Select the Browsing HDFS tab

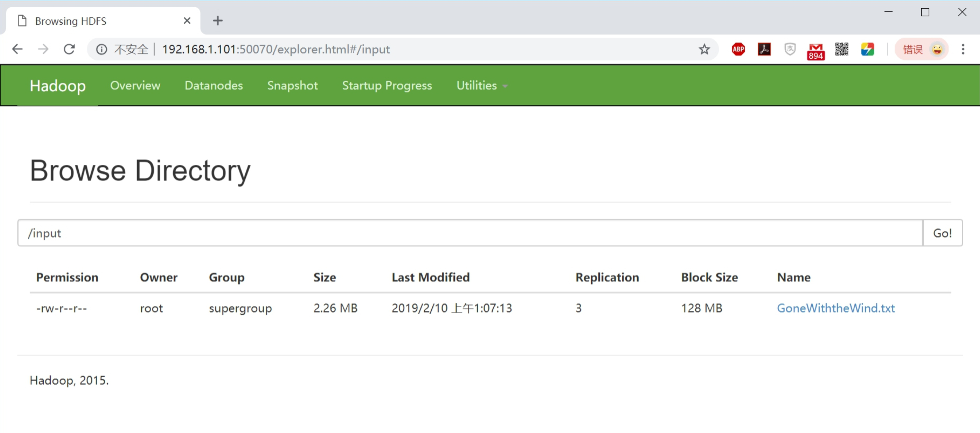[x=103, y=21]
